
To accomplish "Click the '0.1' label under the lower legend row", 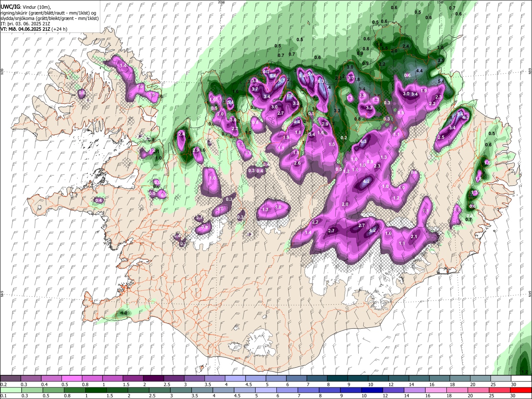I will (x=3, y=396).
